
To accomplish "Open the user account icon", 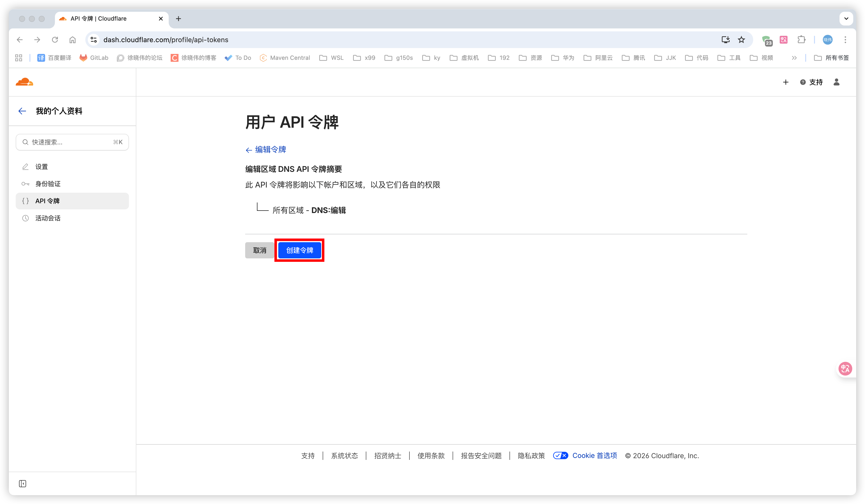I will pos(836,82).
